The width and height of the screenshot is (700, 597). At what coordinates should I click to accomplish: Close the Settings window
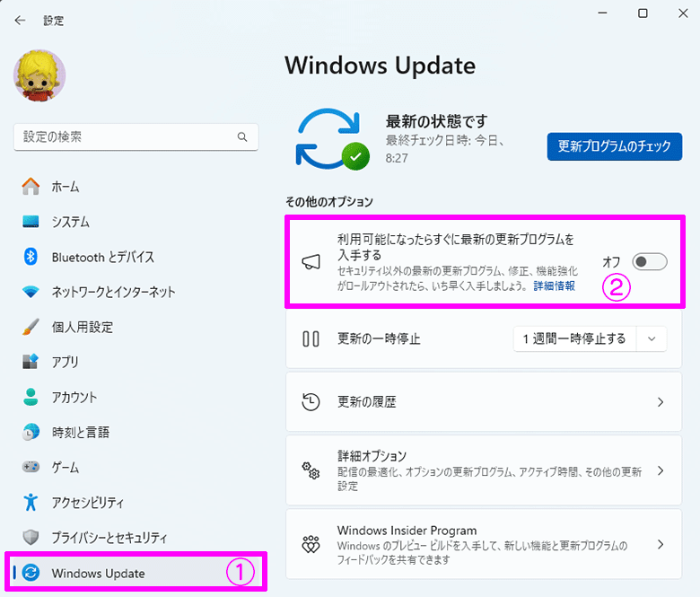pyautogui.click(x=683, y=13)
